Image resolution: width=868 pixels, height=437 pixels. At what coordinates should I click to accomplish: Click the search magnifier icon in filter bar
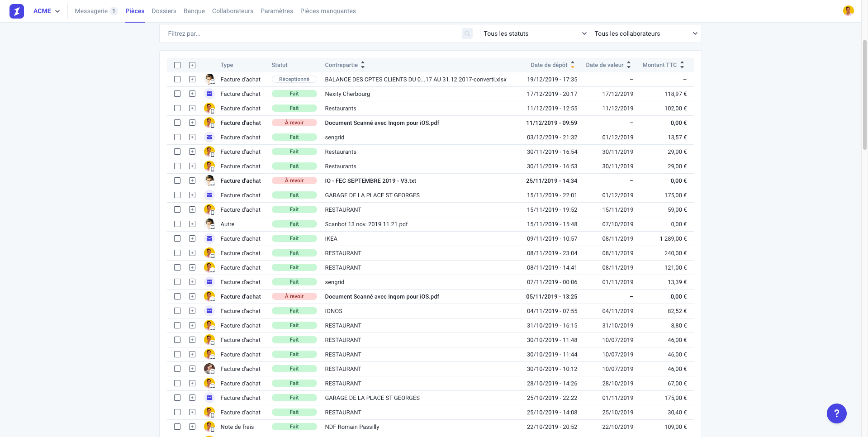click(467, 33)
